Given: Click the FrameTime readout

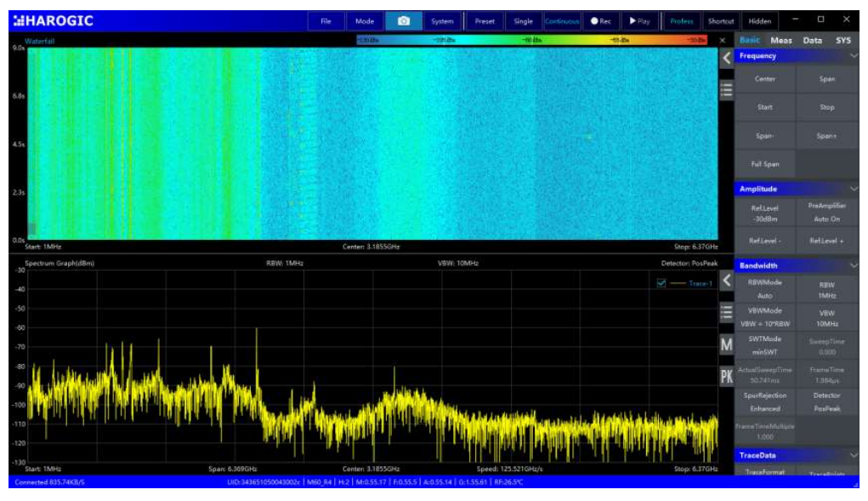Looking at the screenshot, I should pyautogui.click(x=827, y=375).
